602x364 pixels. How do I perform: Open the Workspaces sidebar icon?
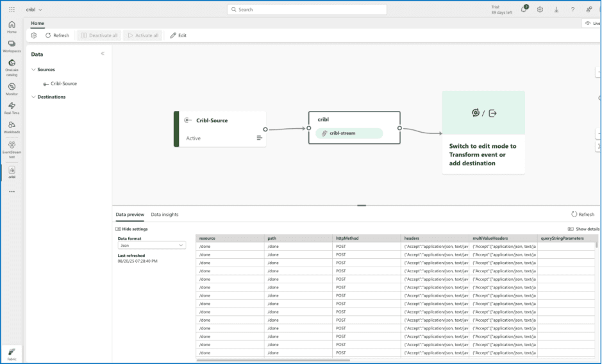[x=12, y=45]
